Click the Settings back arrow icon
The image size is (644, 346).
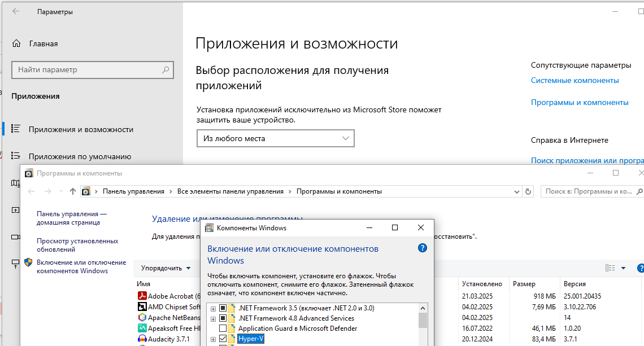pyautogui.click(x=16, y=11)
